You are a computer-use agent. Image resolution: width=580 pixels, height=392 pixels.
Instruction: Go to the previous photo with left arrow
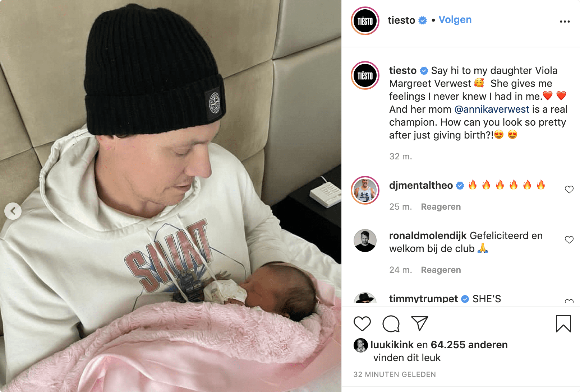[x=13, y=211]
